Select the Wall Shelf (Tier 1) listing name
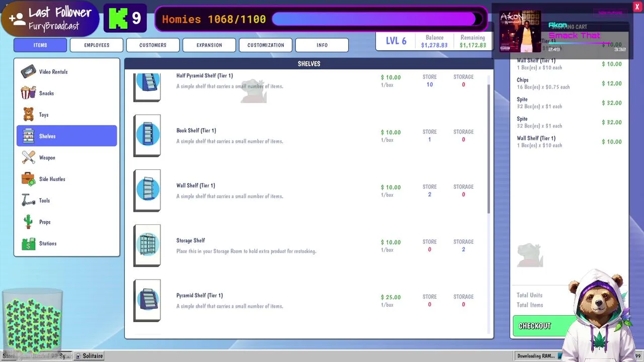 pos(196,186)
